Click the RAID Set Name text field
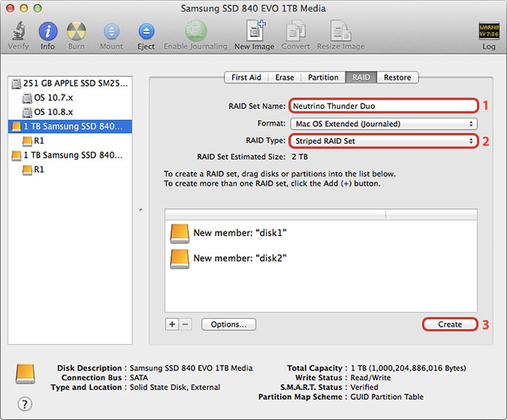507x420 pixels. tap(384, 106)
